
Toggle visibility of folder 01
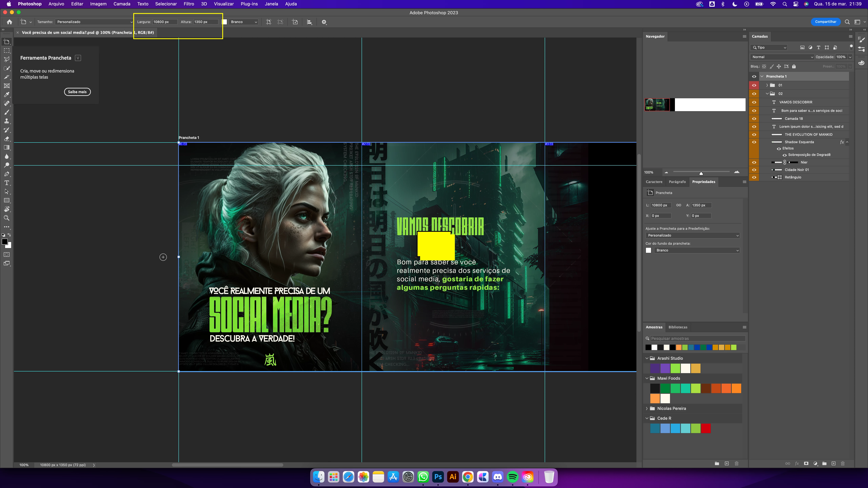754,85
